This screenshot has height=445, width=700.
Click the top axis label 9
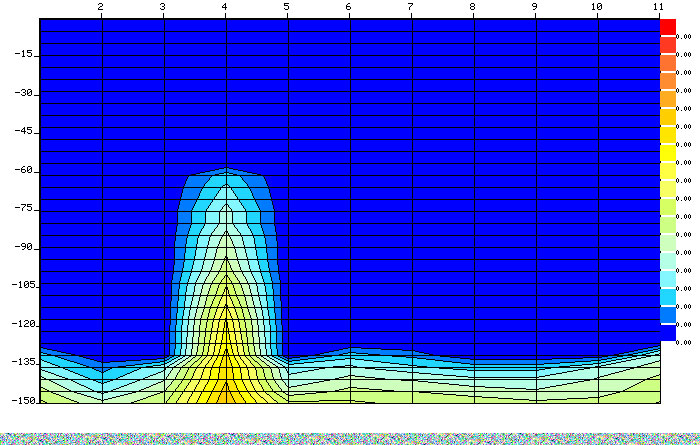click(x=535, y=7)
